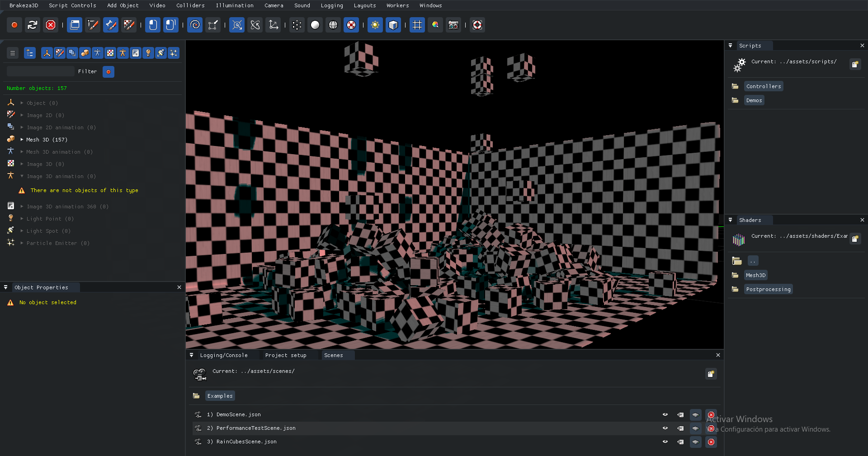This screenshot has width=868, height=456.
Task: Select the Particle Emitter icon in the filter toolbar
Action: coord(173,53)
